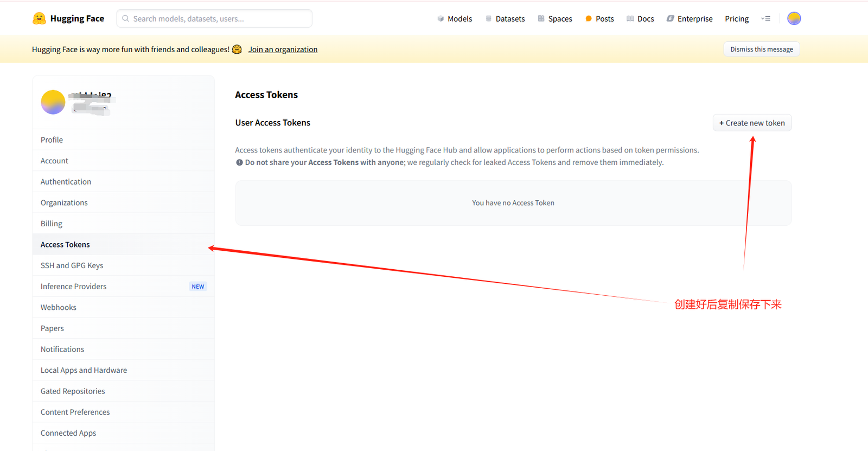
Task: Open the Pricing page
Action: coord(737,18)
